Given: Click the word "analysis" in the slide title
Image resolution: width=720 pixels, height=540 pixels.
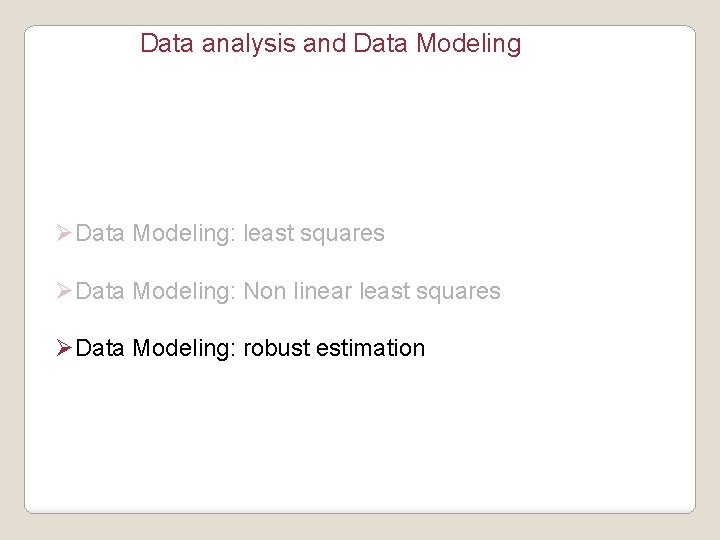Looking at the screenshot, I should (x=233, y=44).
